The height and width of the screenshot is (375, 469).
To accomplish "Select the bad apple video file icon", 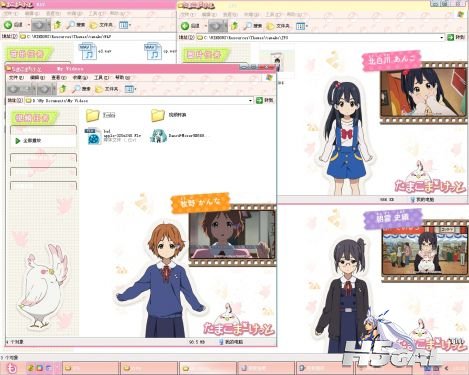I will pos(93,136).
